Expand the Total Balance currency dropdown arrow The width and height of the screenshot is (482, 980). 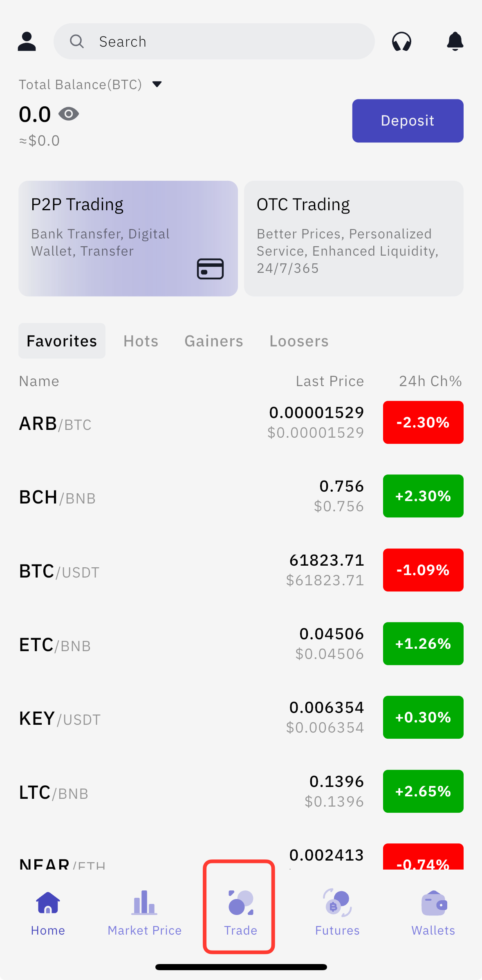pyautogui.click(x=157, y=84)
